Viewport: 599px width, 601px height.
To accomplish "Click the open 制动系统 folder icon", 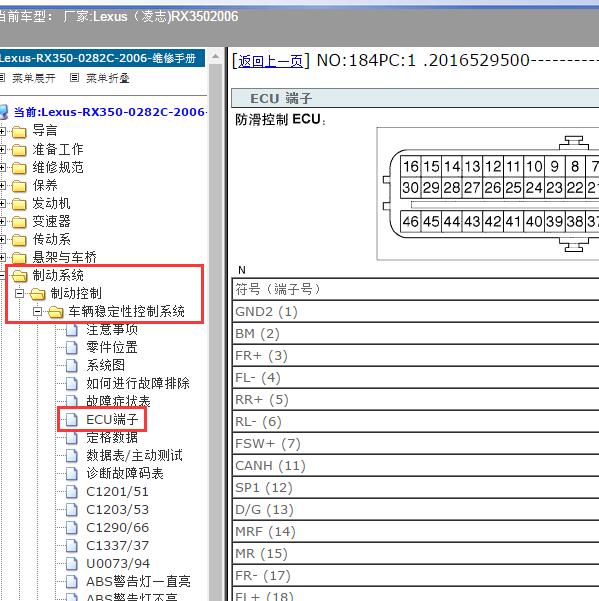I will (20, 276).
